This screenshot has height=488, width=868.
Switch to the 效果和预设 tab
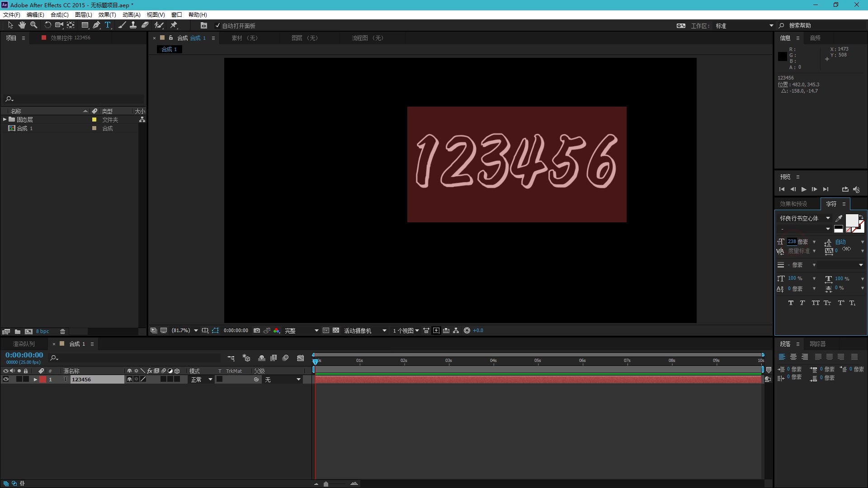coord(793,204)
